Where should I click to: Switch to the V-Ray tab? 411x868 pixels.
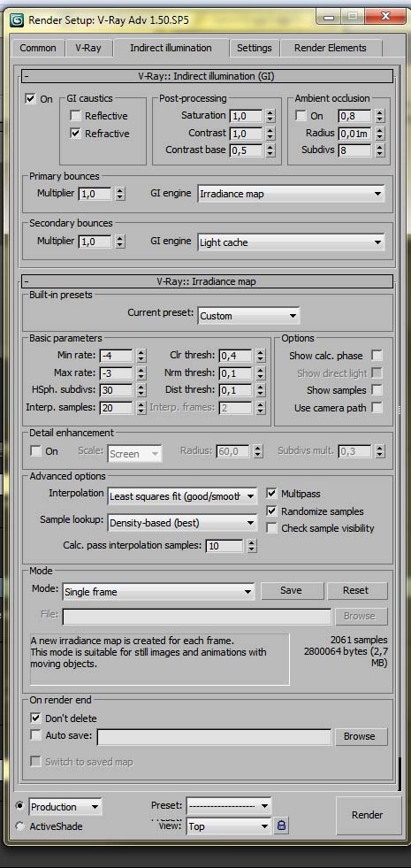88,48
